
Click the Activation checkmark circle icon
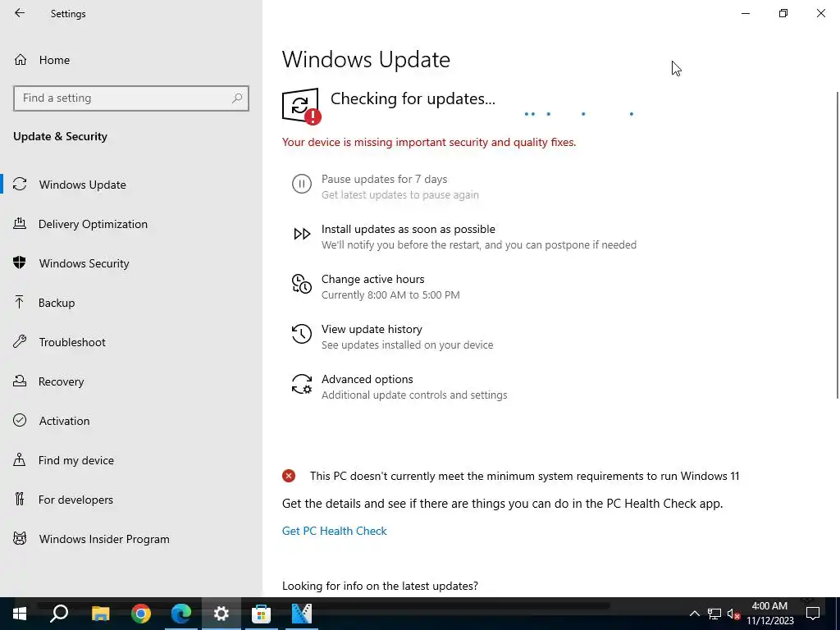click(x=20, y=420)
